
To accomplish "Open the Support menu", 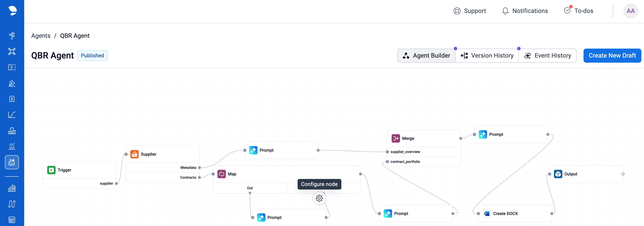I will click(x=470, y=11).
